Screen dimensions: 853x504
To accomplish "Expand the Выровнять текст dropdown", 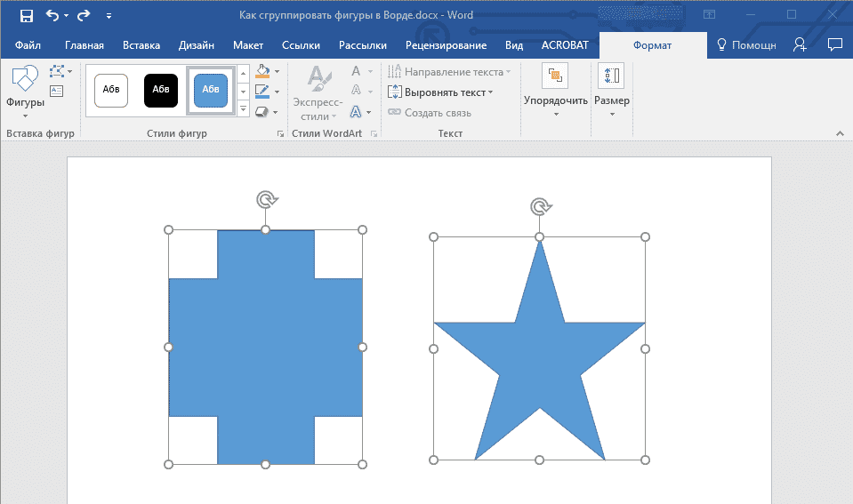I will 441,92.
